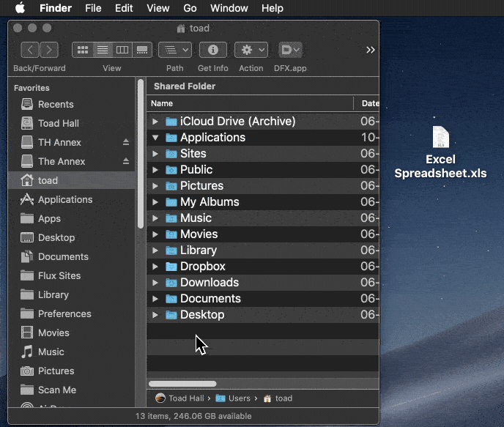Open the Finder menu
This screenshot has width=504, height=427.
pyautogui.click(x=55, y=8)
